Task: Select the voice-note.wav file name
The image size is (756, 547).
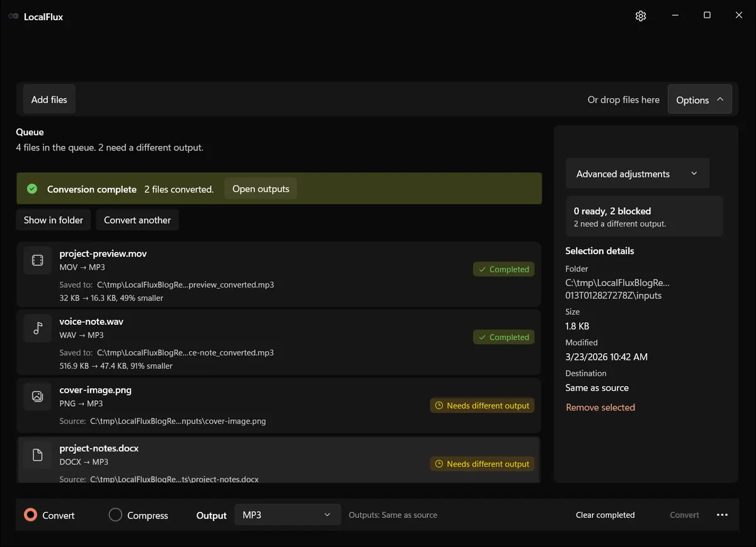Action: (91, 322)
